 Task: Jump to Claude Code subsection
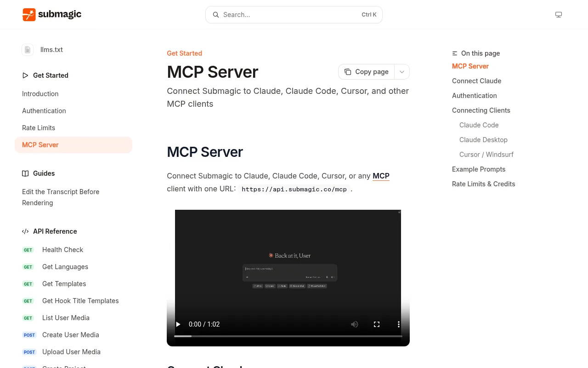[479, 125]
